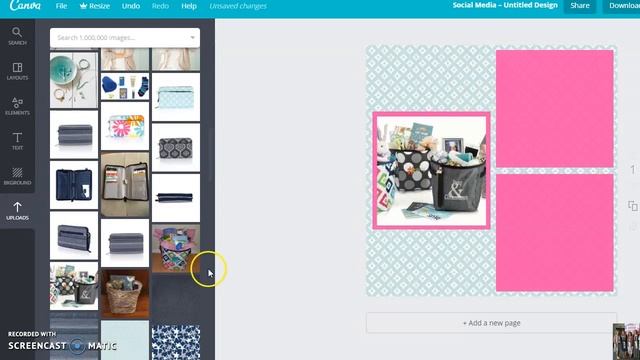Viewport: 640px width, 360px height.
Task: Open the File menu
Action: (x=61, y=6)
